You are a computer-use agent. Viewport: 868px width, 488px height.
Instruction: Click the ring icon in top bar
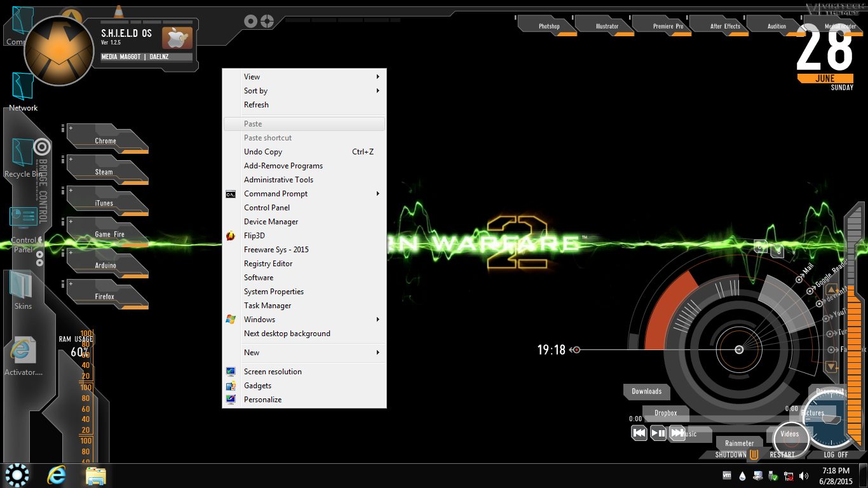(251, 22)
